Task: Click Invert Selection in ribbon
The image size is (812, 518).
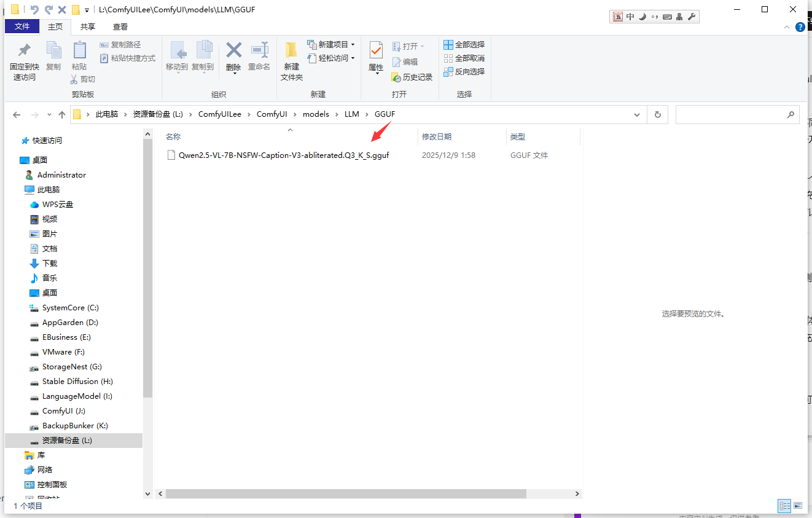Action: click(x=464, y=72)
